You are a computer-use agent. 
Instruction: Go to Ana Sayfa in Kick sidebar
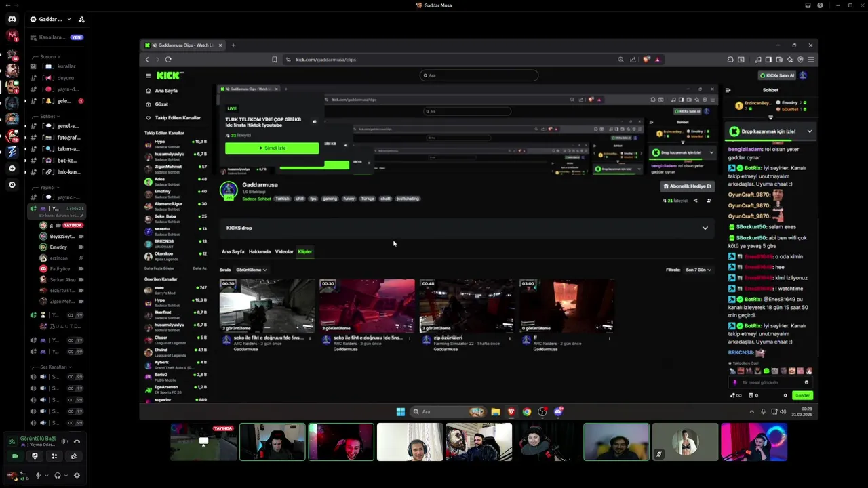click(x=166, y=91)
